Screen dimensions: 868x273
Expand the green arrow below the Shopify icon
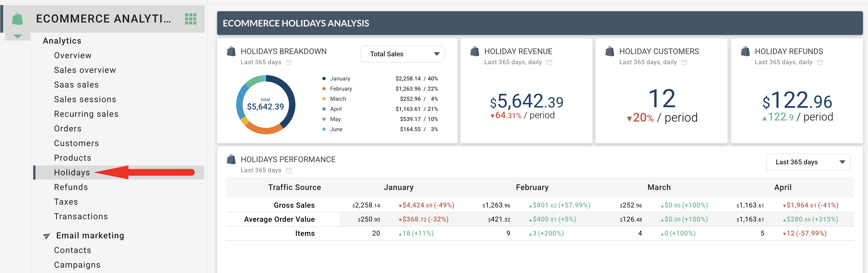click(x=17, y=36)
